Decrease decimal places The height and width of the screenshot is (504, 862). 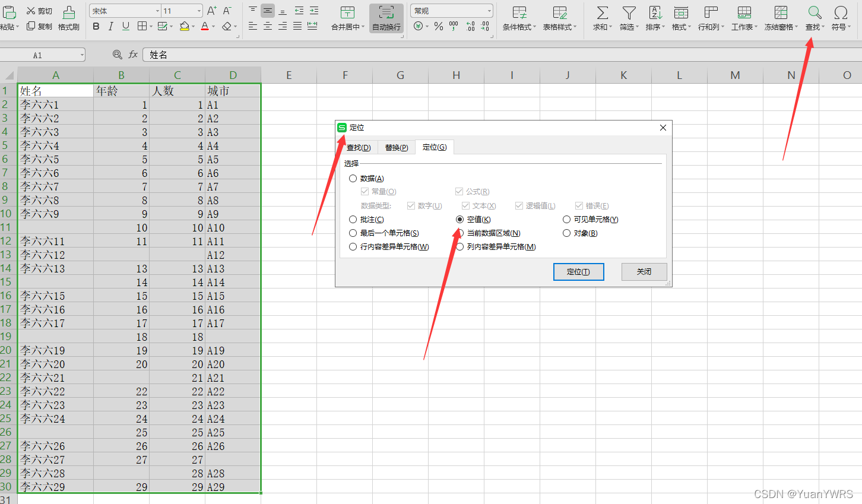[x=485, y=26]
